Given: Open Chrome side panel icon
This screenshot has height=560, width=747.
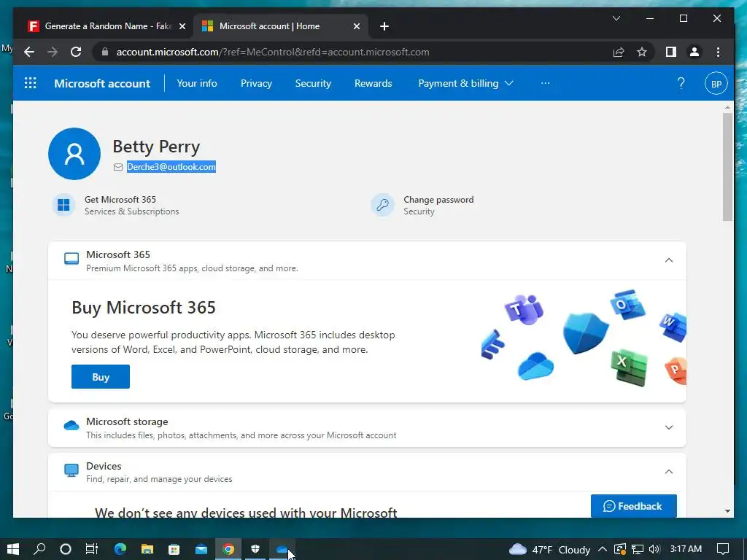Looking at the screenshot, I should click(x=671, y=52).
